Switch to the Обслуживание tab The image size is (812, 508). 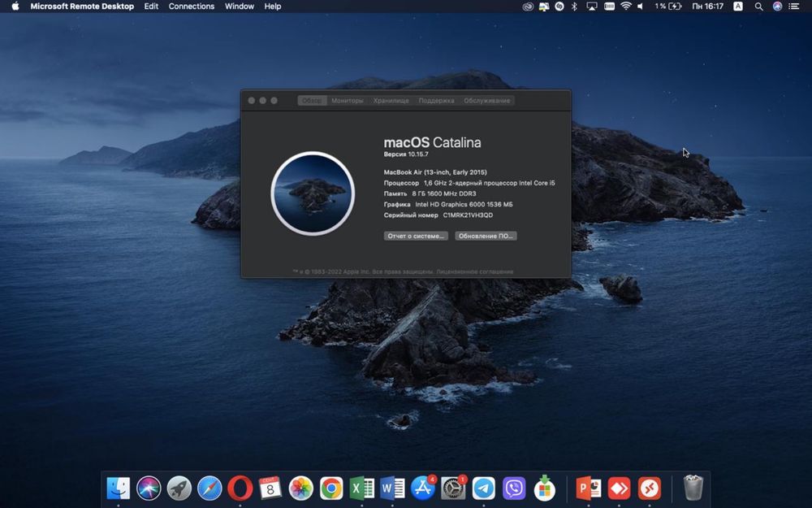coord(486,101)
